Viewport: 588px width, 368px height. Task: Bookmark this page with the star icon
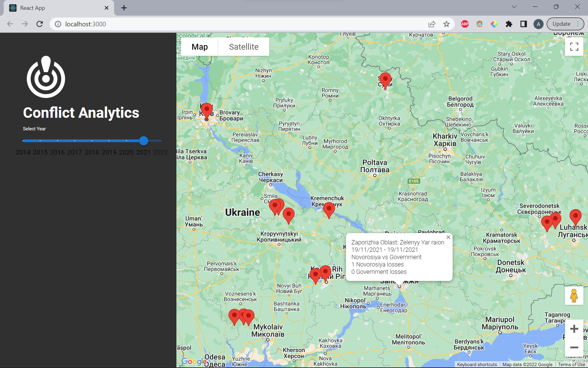click(x=446, y=24)
